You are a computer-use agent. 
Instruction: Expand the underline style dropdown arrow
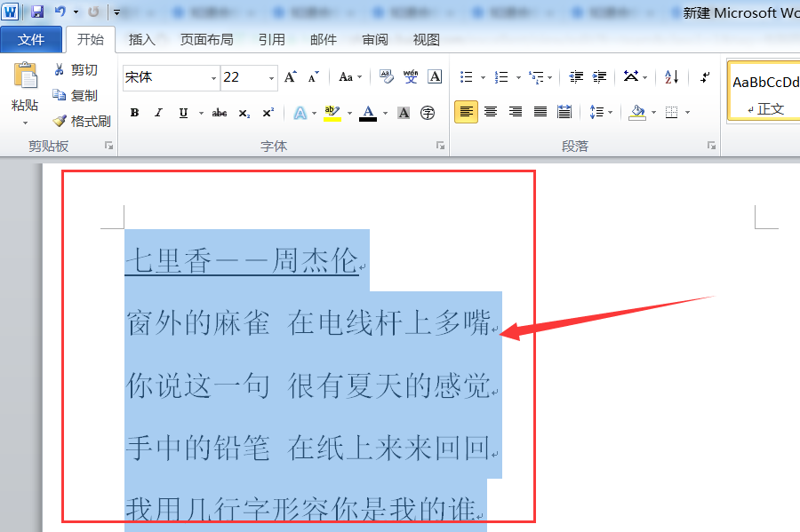(x=201, y=113)
